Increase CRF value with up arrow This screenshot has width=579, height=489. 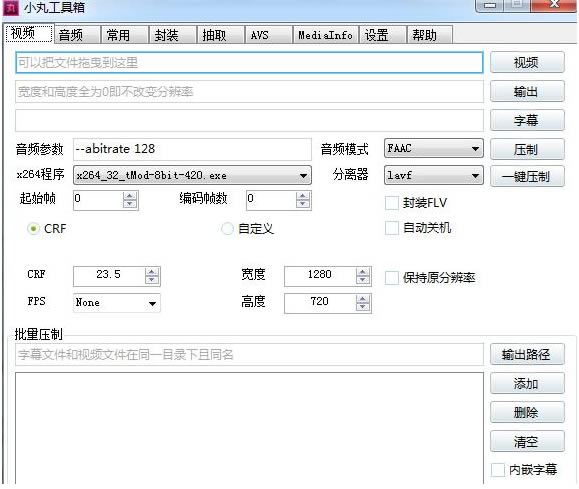pyautogui.click(x=152, y=272)
